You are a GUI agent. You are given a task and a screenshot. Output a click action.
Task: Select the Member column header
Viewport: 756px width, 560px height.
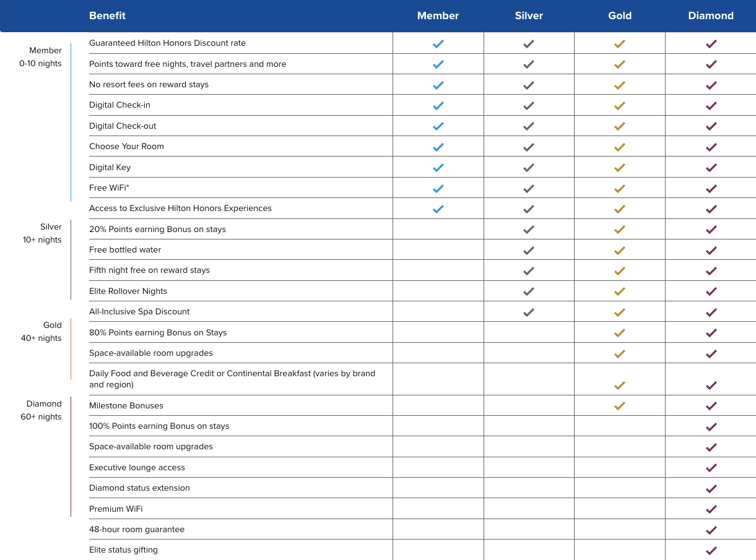tap(438, 16)
